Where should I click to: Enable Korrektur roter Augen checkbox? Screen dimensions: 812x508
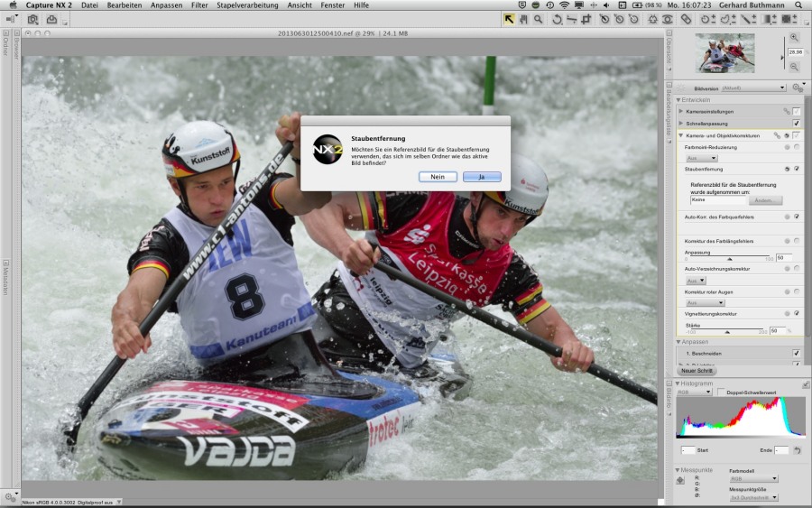[x=797, y=292]
